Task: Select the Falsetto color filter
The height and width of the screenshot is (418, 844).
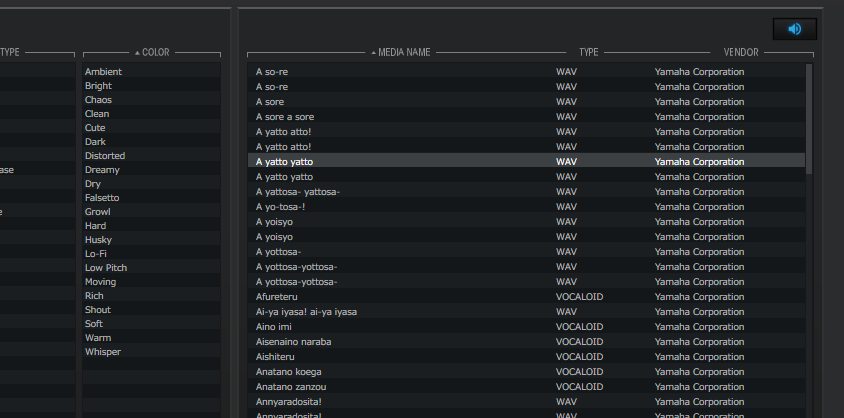Action: 152,197
